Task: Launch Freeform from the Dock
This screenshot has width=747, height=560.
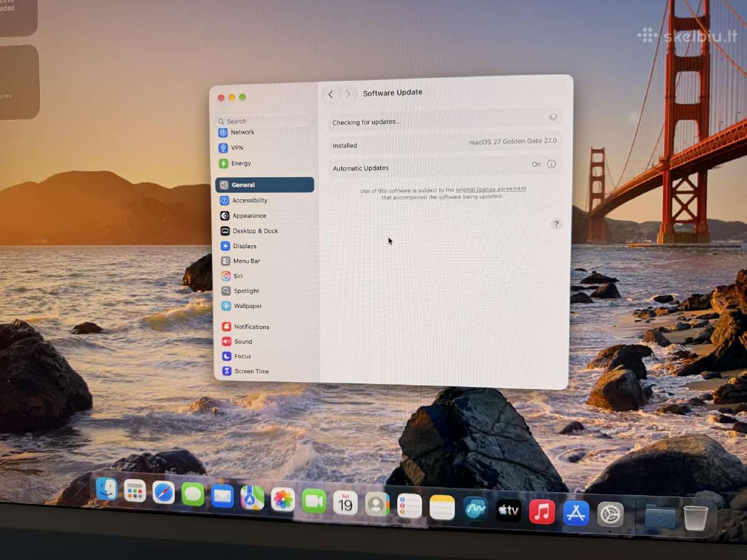Action: (475, 509)
